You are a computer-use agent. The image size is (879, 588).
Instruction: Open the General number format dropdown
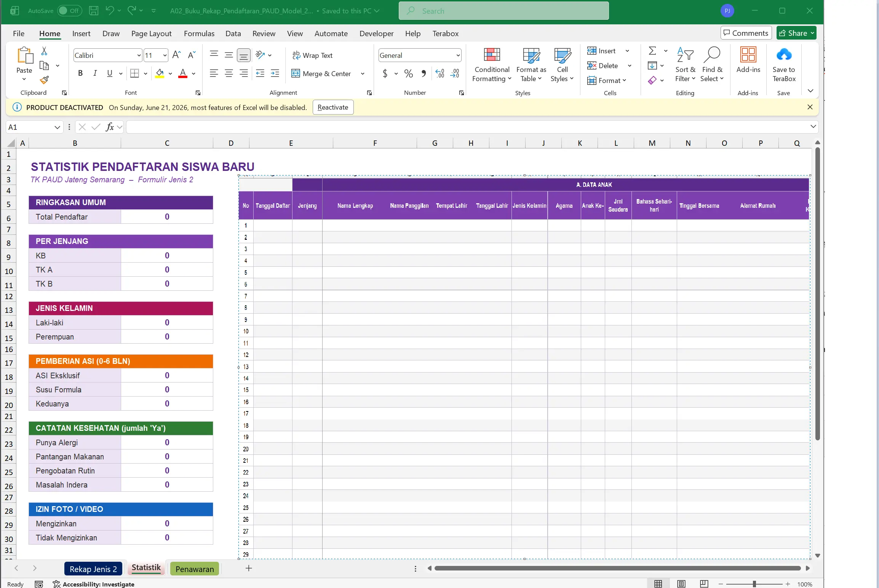(x=458, y=56)
